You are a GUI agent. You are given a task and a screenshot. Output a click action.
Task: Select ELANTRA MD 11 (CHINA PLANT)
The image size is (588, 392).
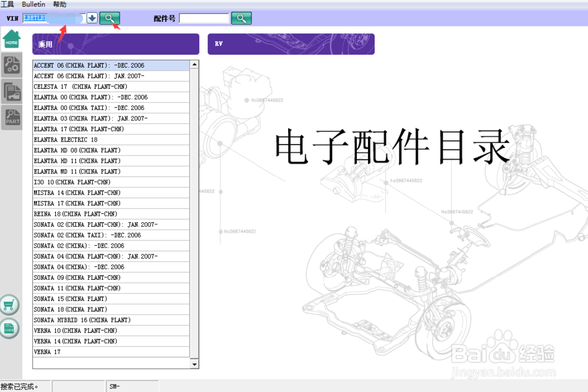point(111,172)
